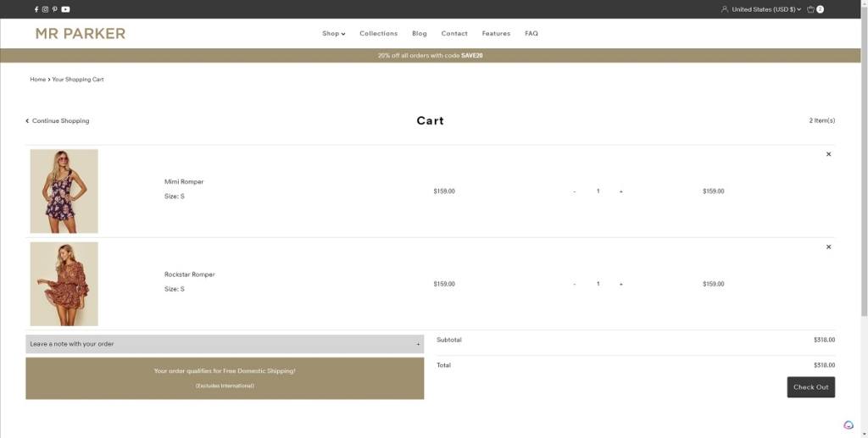
Task: Click the account user icon
Action: click(x=724, y=9)
